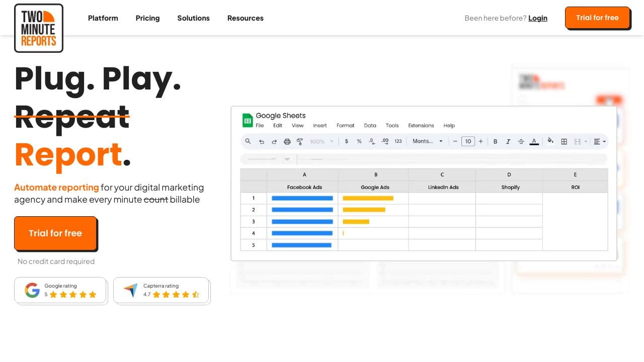
Task: Select column C header
Action: [x=442, y=175]
